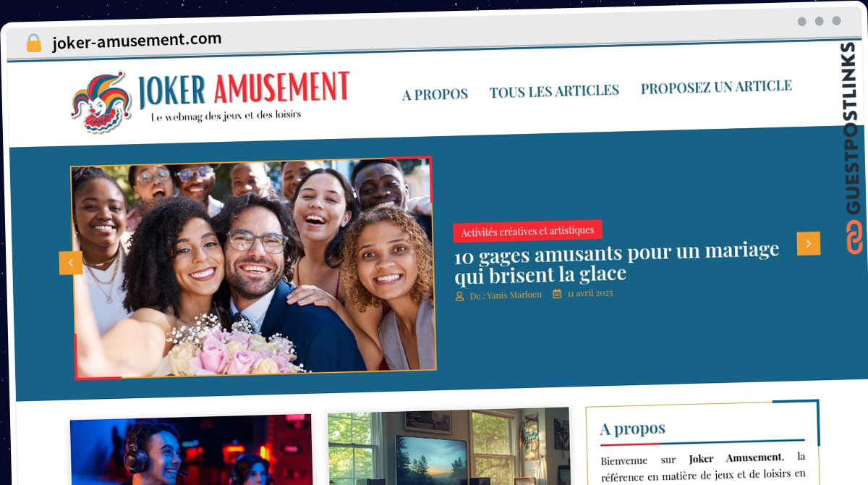Open the TOUS LES ARTICLES menu item
Image resolution: width=868 pixels, height=485 pixels.
click(554, 91)
